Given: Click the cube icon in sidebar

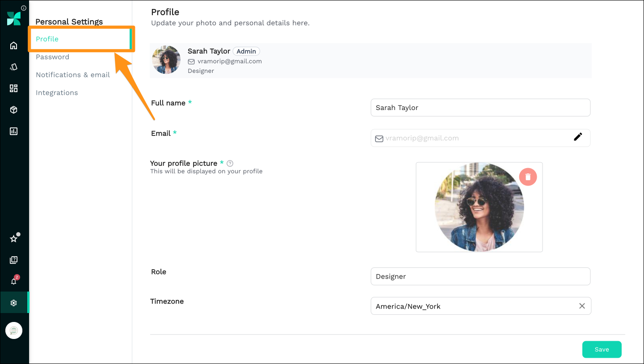Looking at the screenshot, I should tap(14, 110).
